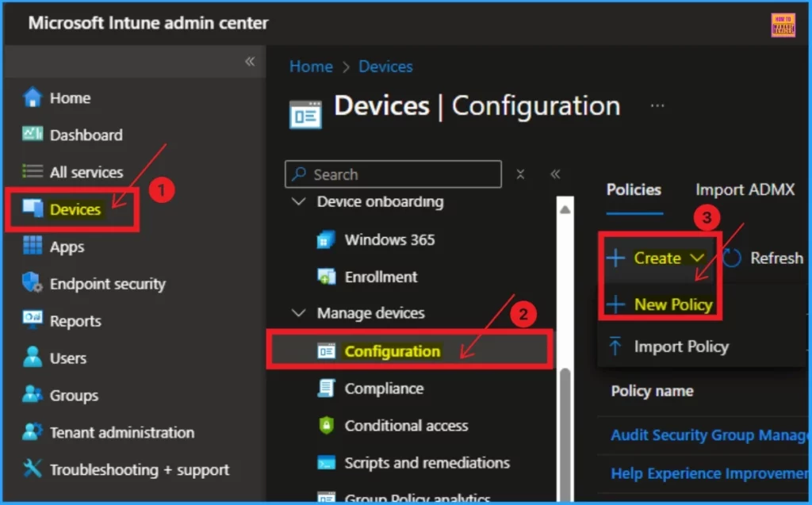Image resolution: width=812 pixels, height=505 pixels.
Task: Click the Scripts and remediations terminal icon
Action: 326,462
